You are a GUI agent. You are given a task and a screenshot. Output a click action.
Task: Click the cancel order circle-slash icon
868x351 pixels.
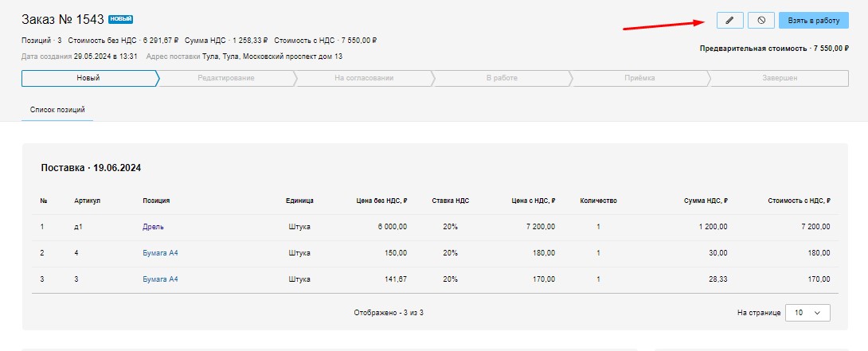tap(761, 20)
